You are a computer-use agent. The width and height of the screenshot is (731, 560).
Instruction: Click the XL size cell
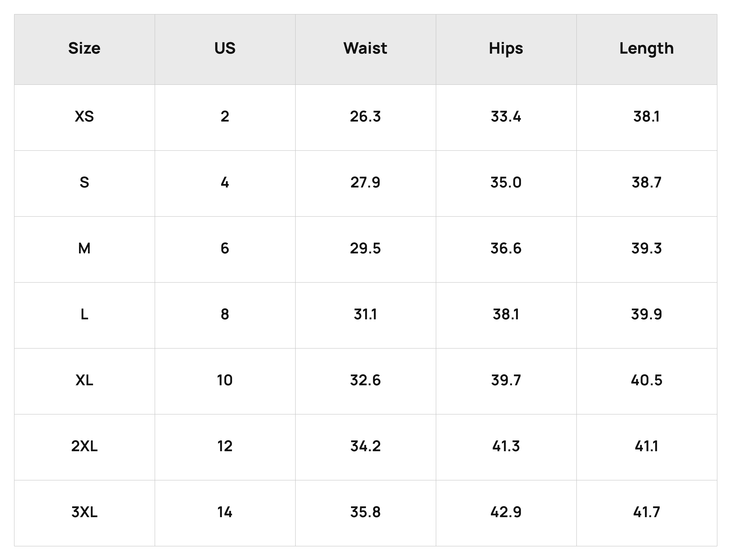point(84,381)
